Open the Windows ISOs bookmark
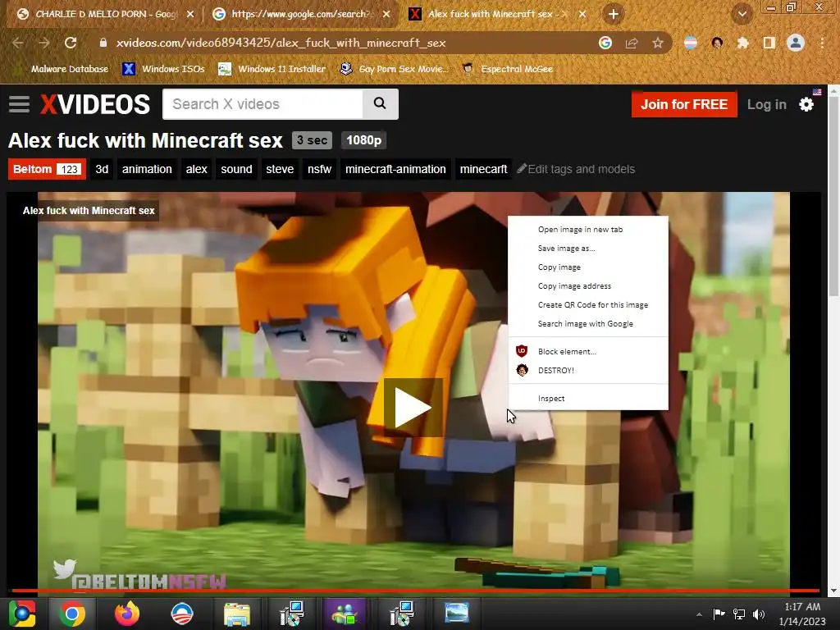The image size is (840, 630). (x=163, y=69)
